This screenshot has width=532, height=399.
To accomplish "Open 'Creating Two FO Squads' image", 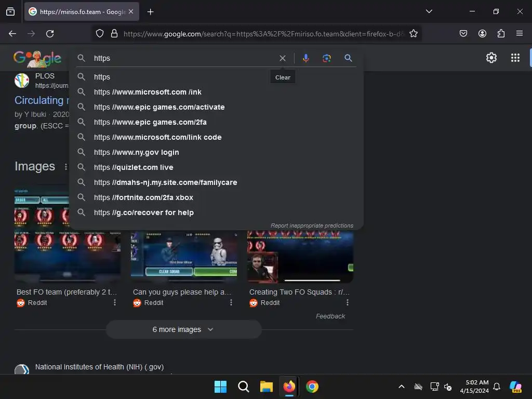I will [x=300, y=257].
